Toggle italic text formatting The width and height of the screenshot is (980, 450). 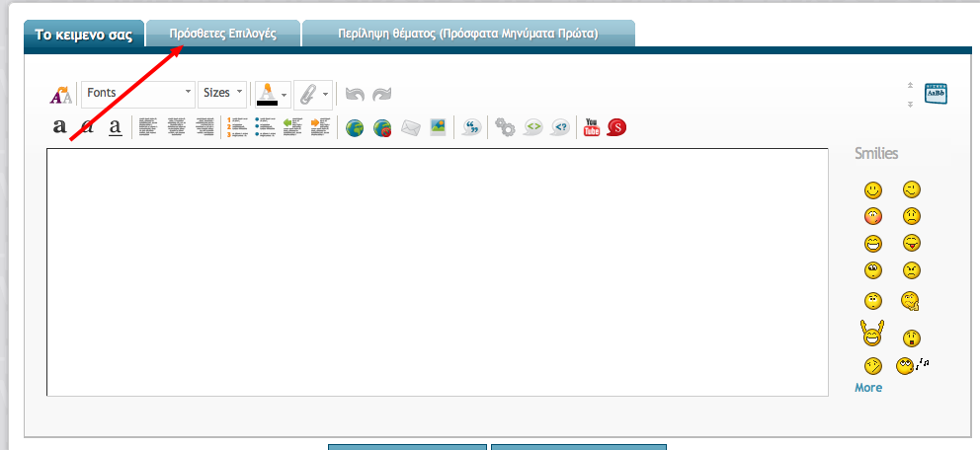(88, 127)
